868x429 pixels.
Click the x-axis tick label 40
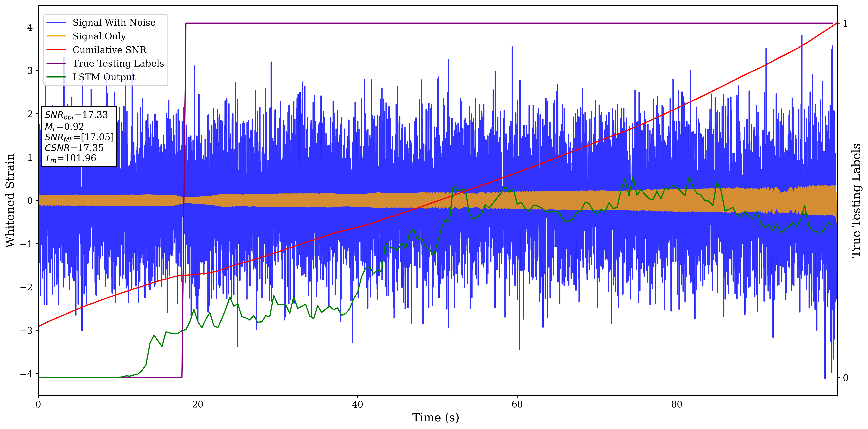pos(358,404)
